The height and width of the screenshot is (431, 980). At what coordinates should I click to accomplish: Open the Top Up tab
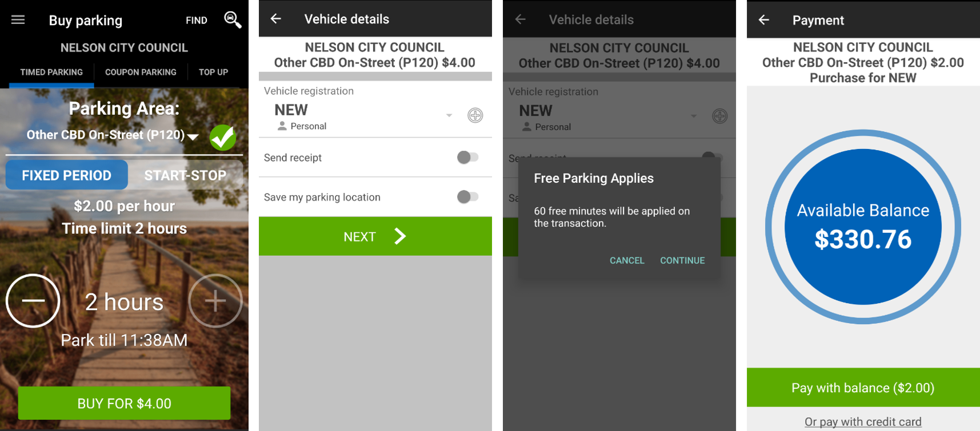coord(213,72)
